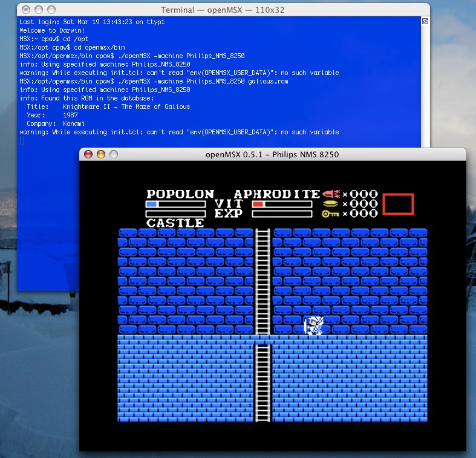Zoom the openMSX window with green button
Image resolution: width=476 pixels, height=458 pixels.
[x=114, y=154]
